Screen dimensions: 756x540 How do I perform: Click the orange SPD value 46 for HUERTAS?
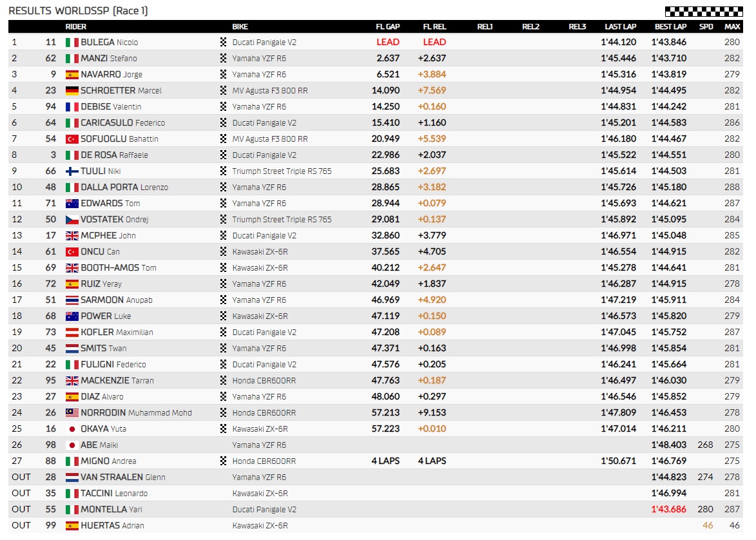tap(708, 526)
